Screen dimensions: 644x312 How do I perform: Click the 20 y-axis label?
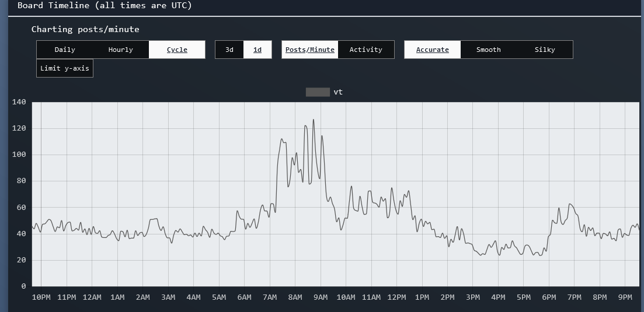21,260
